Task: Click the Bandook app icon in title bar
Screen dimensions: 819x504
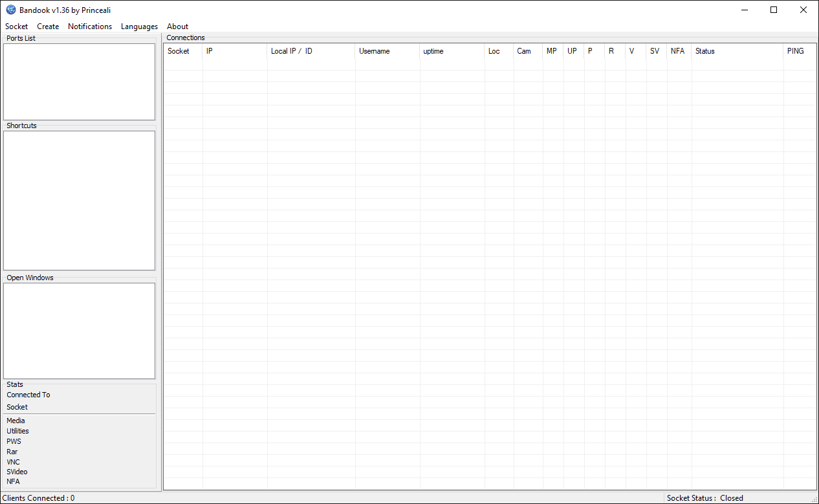Action: (11, 10)
